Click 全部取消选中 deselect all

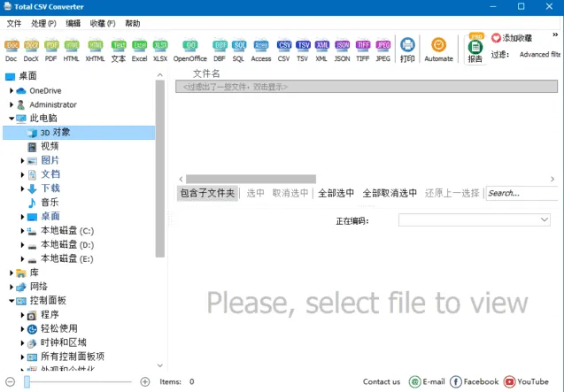[390, 193]
